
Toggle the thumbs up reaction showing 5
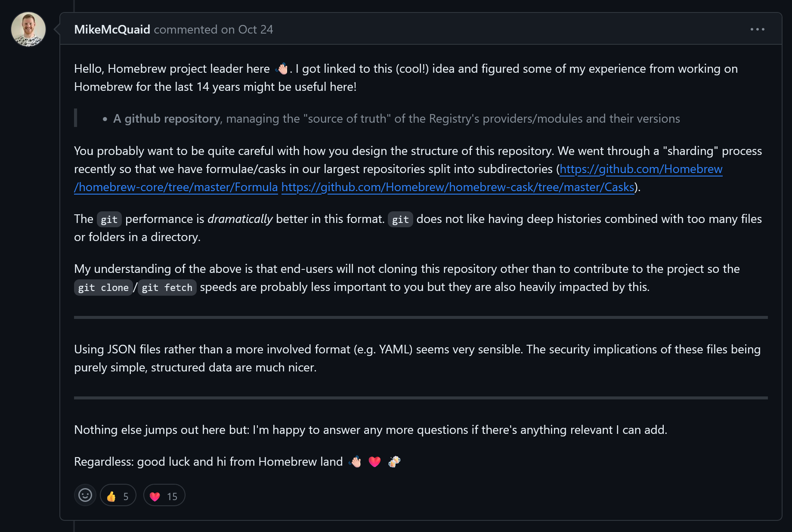(x=118, y=495)
